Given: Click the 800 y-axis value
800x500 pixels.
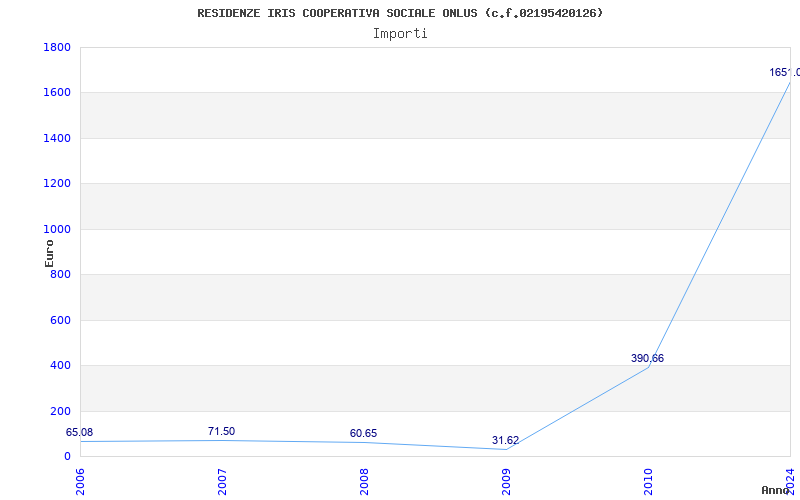Looking at the screenshot, I should [x=61, y=275].
